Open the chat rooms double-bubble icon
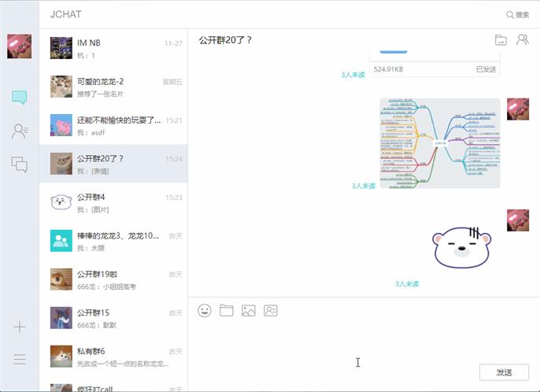Viewport: 540px width, 392px height. click(20, 165)
